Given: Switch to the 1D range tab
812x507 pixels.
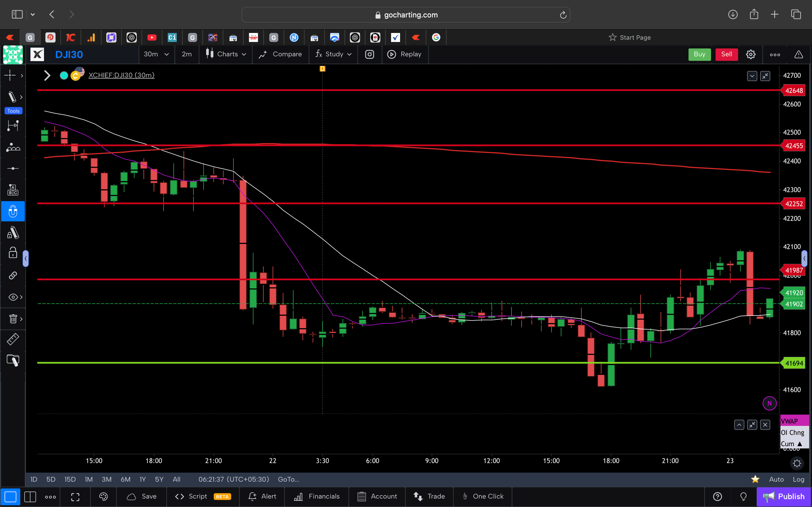Looking at the screenshot, I should [34, 479].
